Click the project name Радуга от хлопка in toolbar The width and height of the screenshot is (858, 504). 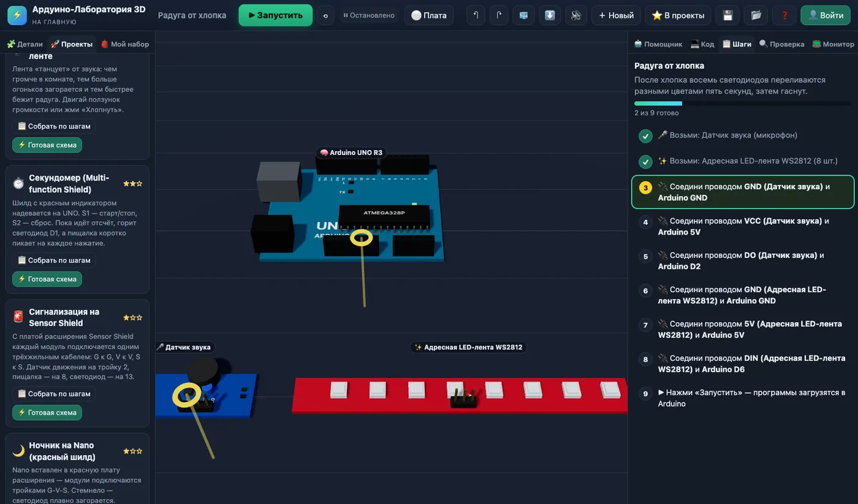(192, 15)
